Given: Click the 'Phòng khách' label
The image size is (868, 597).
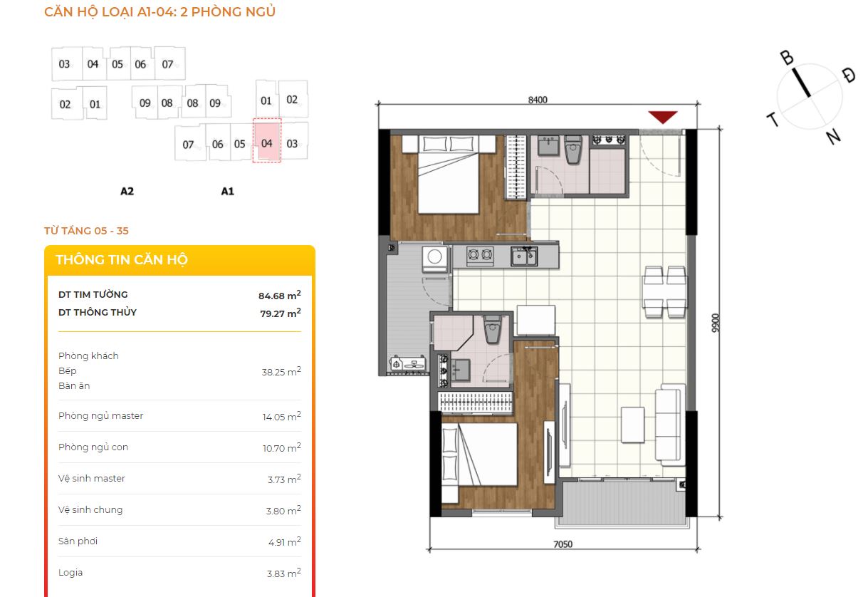Looking at the screenshot, I should tap(88, 355).
